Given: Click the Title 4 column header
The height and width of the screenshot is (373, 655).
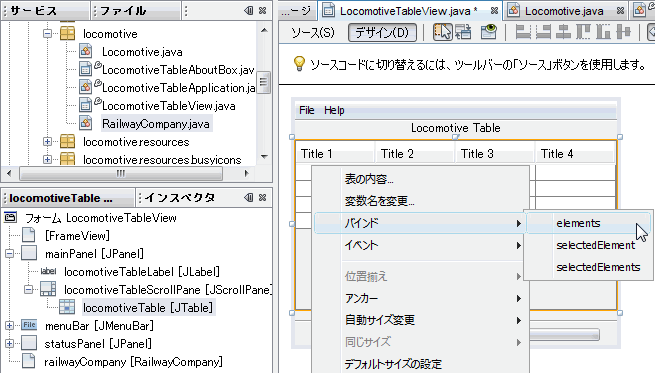Looking at the screenshot, I should tap(575, 153).
